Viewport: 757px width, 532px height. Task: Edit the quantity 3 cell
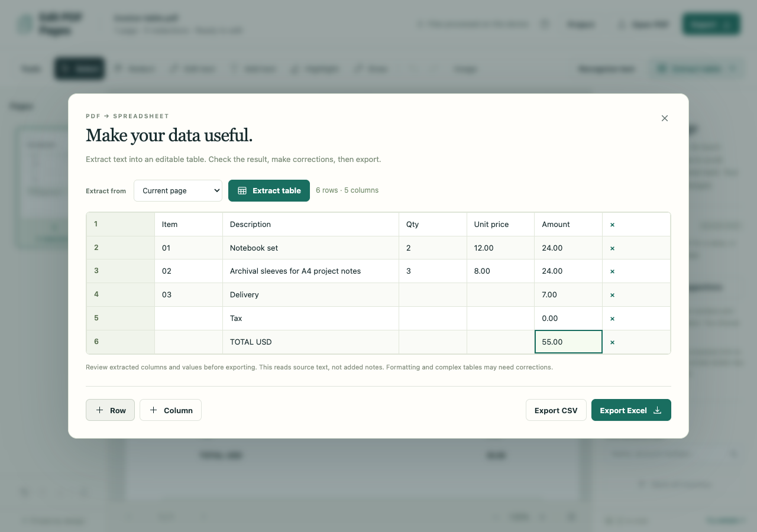click(433, 271)
